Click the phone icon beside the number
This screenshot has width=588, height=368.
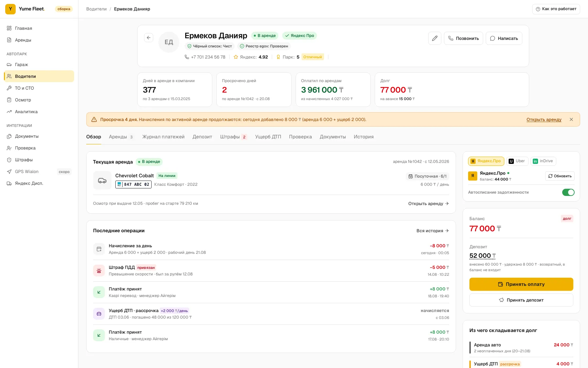tap(187, 57)
